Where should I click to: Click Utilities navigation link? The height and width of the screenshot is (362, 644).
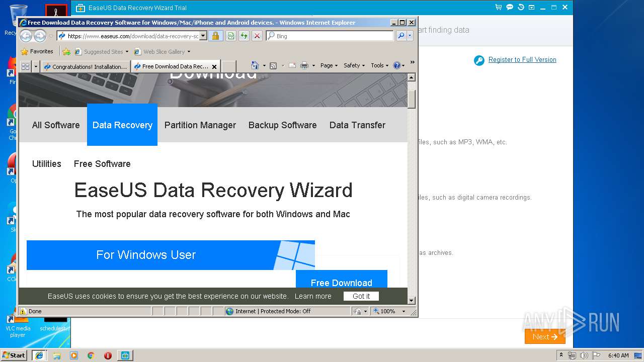(x=47, y=164)
